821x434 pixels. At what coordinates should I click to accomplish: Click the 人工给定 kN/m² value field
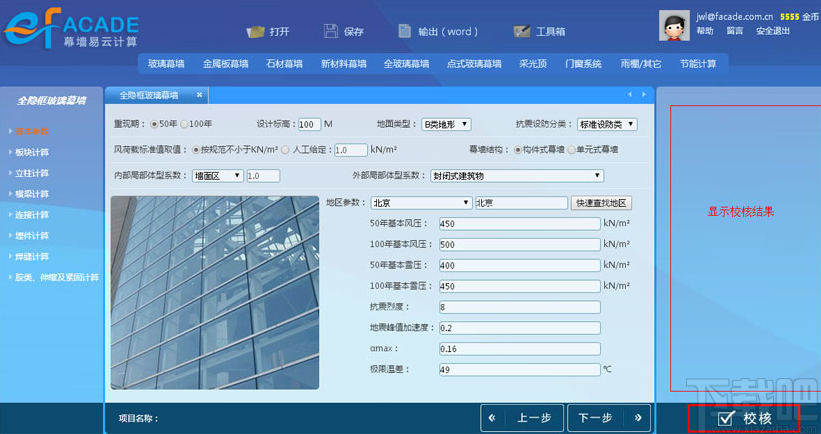pos(351,150)
